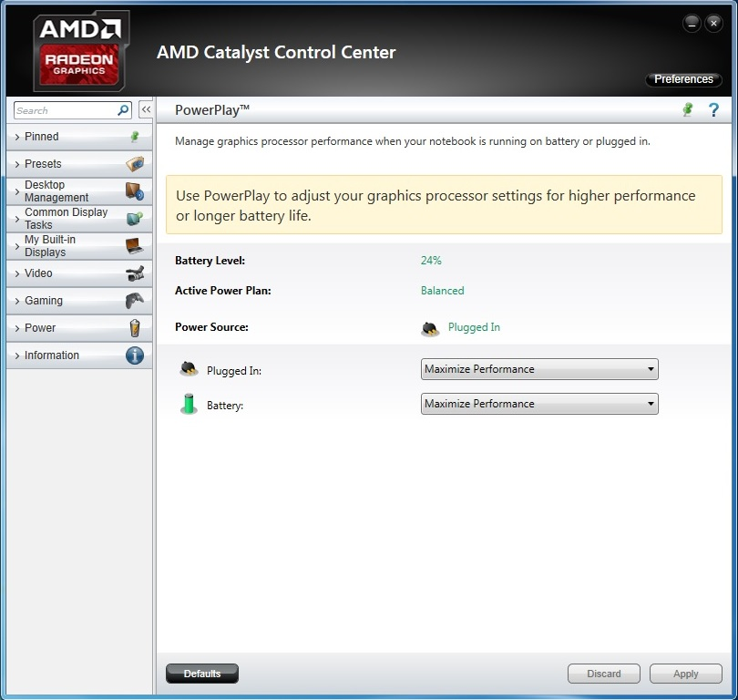Expand the Gaming menu item
This screenshot has height=700, width=738.
coord(44,301)
